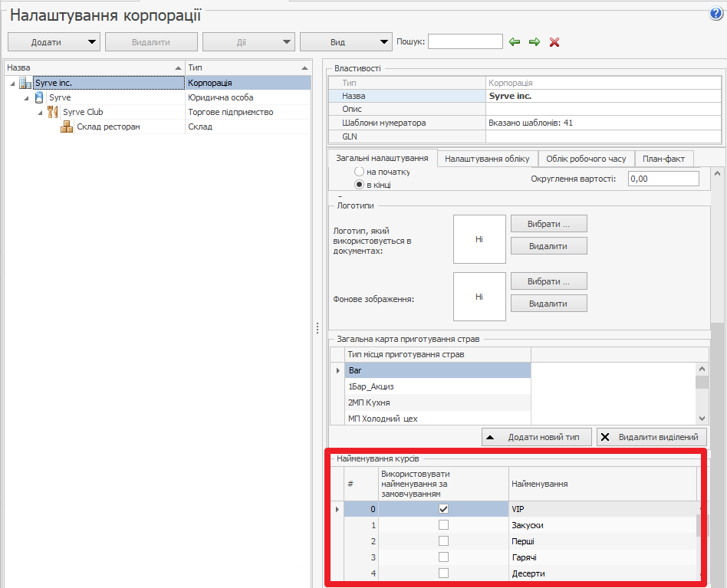
Task: Enable the checkbox in the Закуски row
Action: tap(443, 525)
